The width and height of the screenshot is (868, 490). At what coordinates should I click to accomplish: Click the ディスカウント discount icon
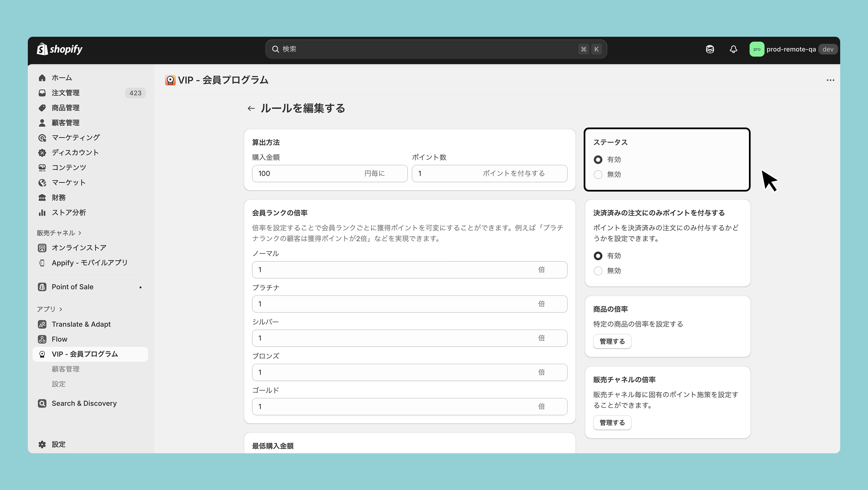click(42, 153)
